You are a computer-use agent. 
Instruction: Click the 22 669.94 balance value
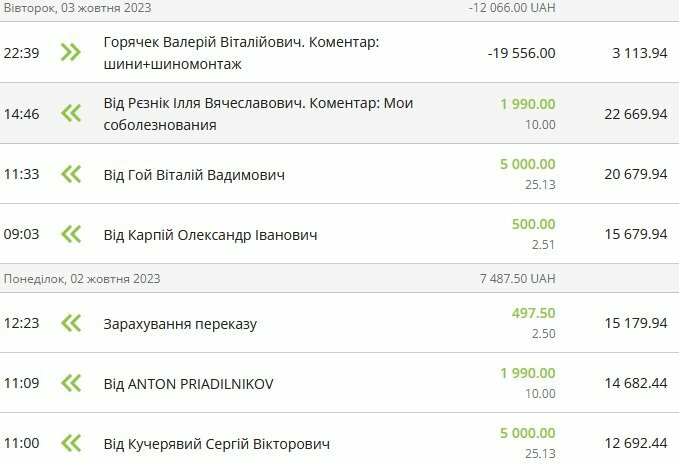click(635, 114)
